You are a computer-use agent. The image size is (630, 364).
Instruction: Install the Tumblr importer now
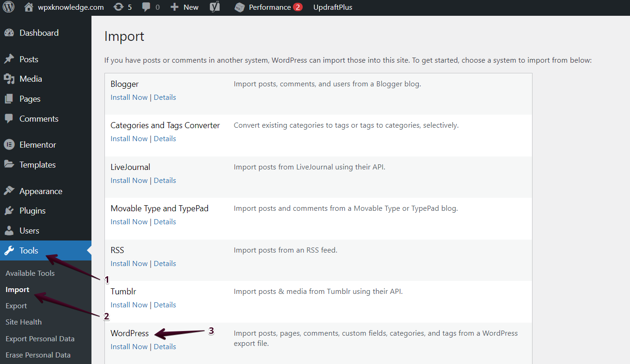pyautogui.click(x=129, y=305)
